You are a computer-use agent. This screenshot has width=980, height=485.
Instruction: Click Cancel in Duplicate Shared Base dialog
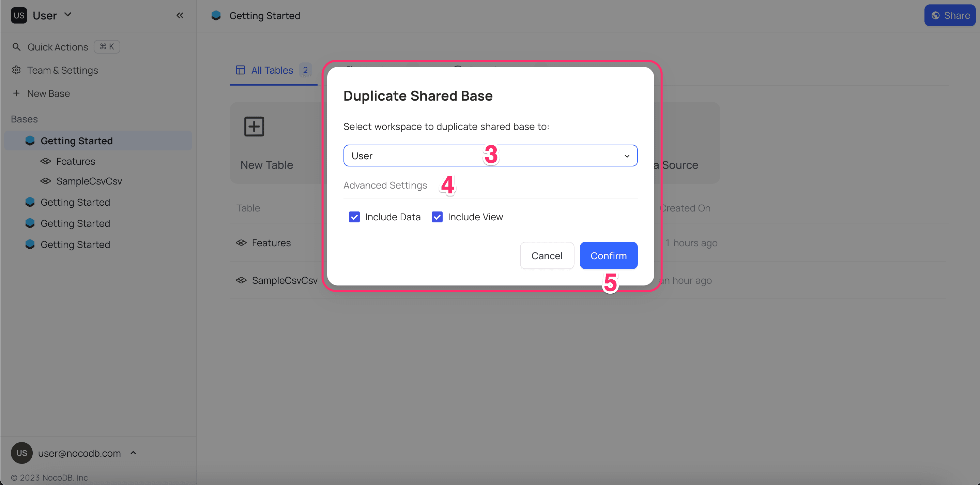[547, 255]
